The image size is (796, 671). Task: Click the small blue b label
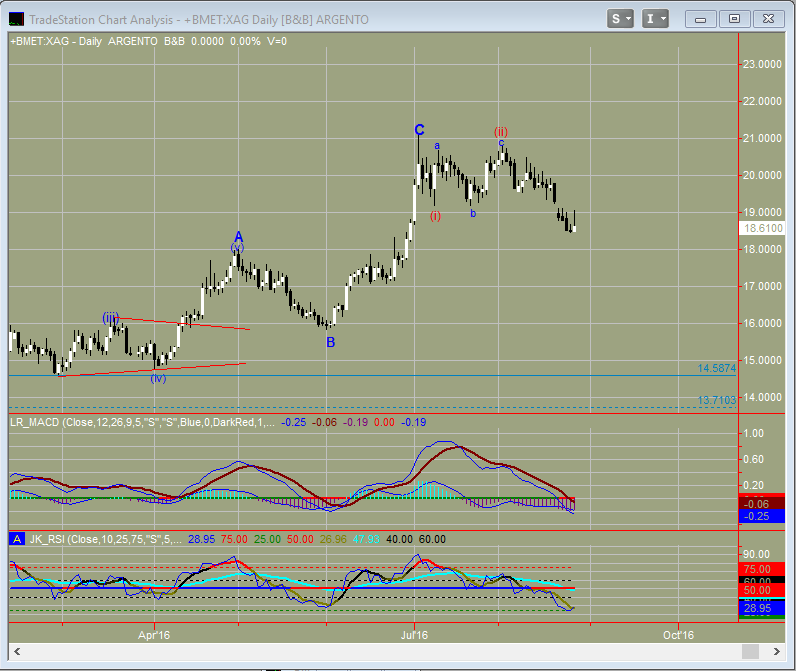pos(473,214)
